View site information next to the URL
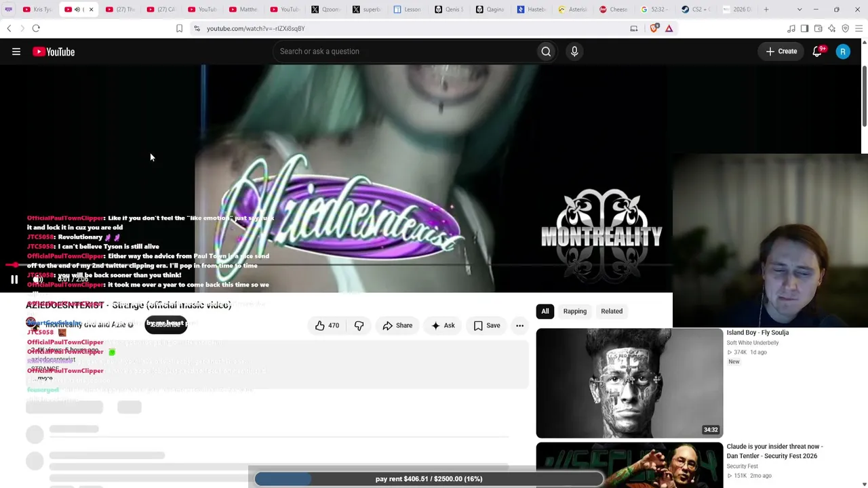Image resolution: width=868 pixels, height=488 pixels. point(197,28)
